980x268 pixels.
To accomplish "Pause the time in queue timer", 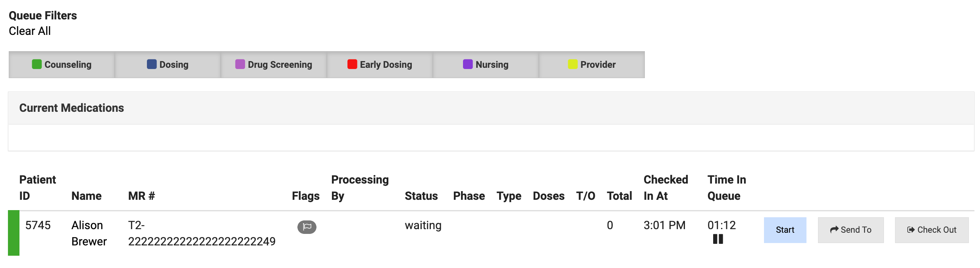I will click(718, 239).
